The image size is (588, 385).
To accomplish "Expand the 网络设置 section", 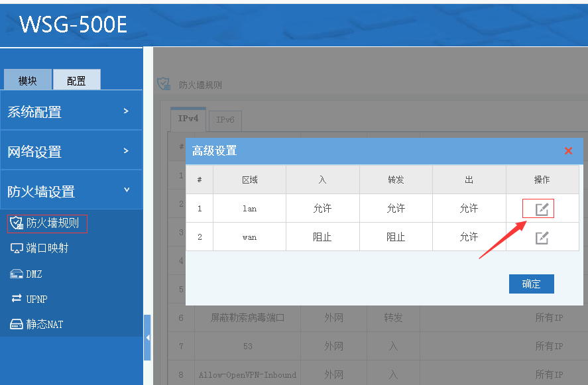I will coord(71,151).
